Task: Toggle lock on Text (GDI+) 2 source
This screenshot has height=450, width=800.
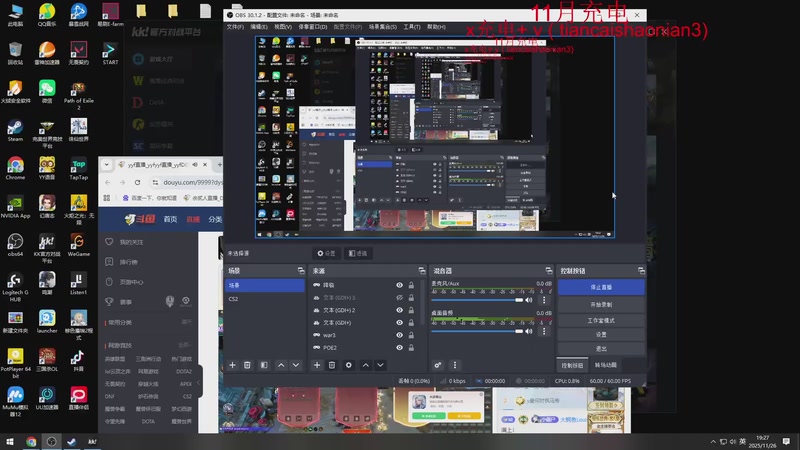Action: (411, 310)
